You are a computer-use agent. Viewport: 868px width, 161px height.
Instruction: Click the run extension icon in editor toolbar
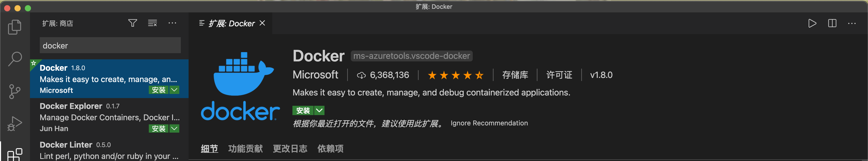click(x=812, y=23)
